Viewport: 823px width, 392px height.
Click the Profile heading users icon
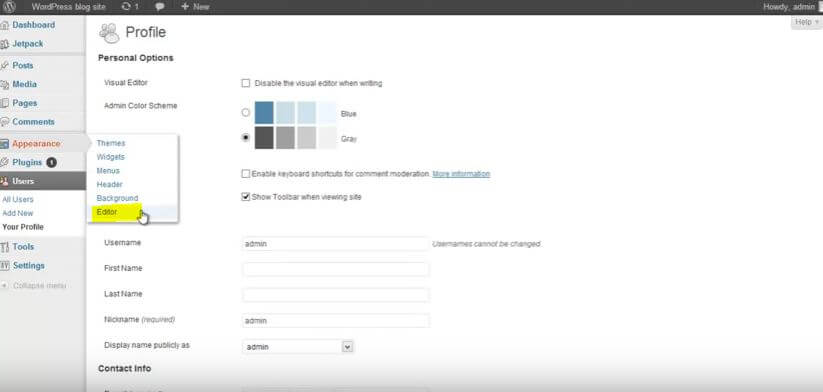[x=109, y=33]
